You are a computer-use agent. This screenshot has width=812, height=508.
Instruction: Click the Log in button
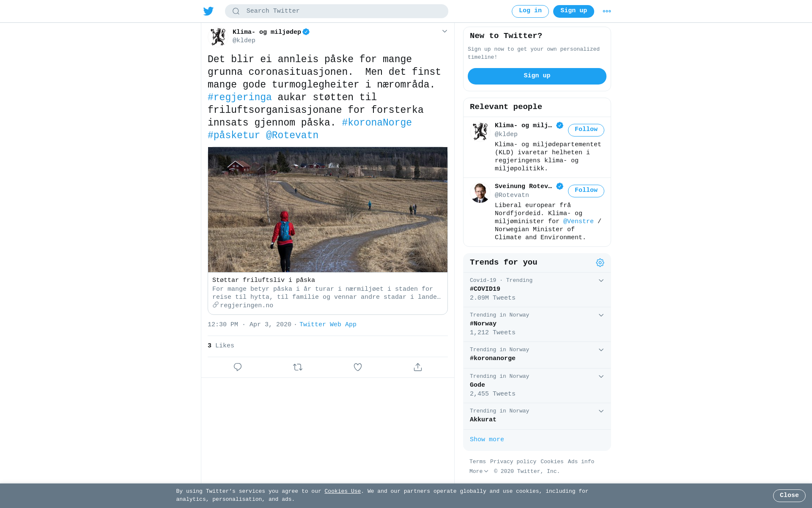530,11
